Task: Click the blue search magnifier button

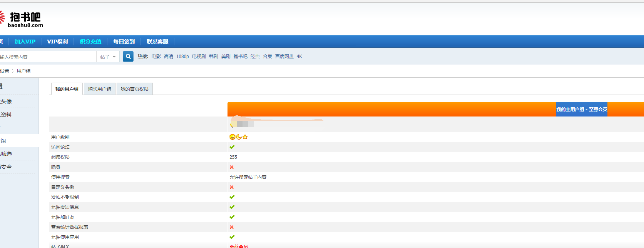Action: tap(128, 57)
